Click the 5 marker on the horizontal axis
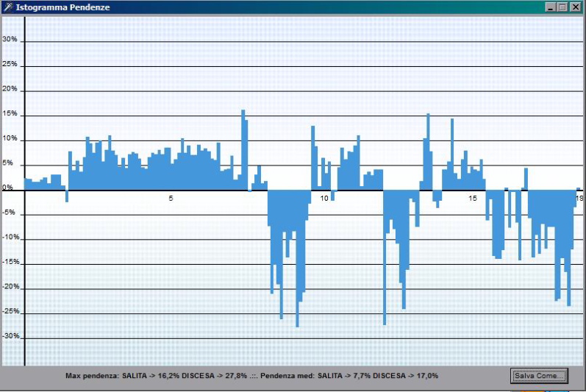The height and width of the screenshot is (392, 586). click(171, 199)
